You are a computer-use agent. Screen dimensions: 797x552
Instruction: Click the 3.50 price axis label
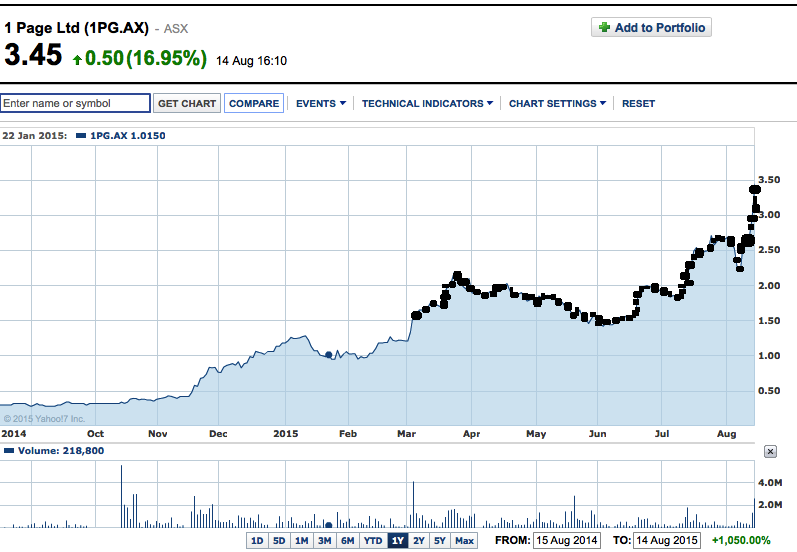[x=769, y=180]
